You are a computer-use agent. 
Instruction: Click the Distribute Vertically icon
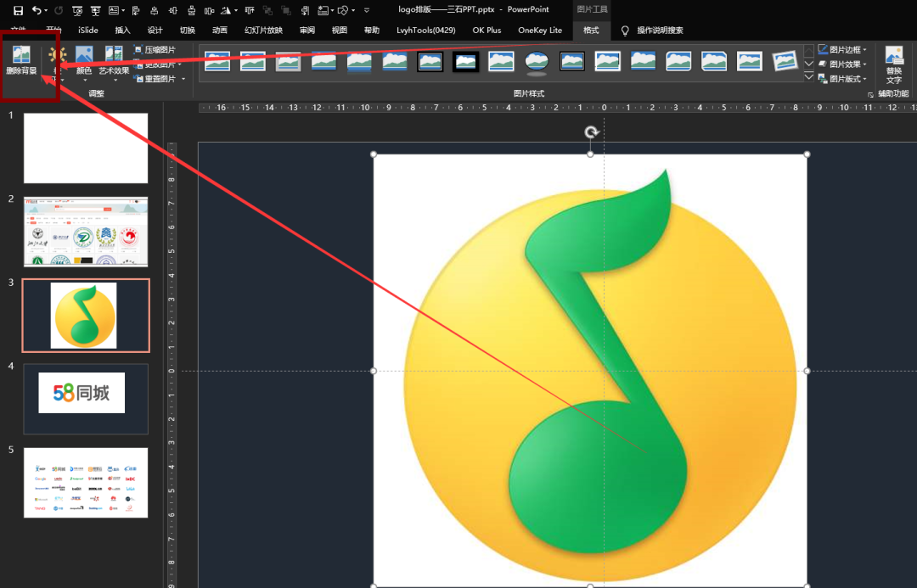pos(191,10)
